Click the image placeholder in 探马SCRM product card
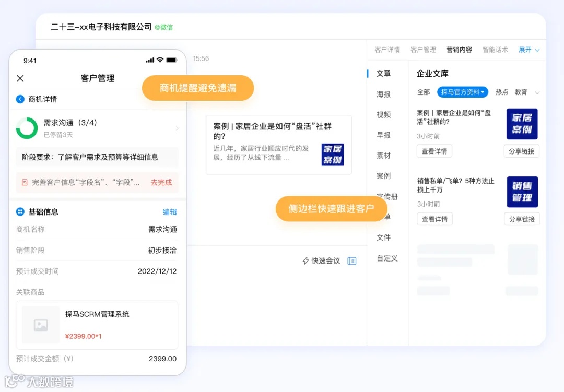The width and height of the screenshot is (564, 392). (x=40, y=325)
